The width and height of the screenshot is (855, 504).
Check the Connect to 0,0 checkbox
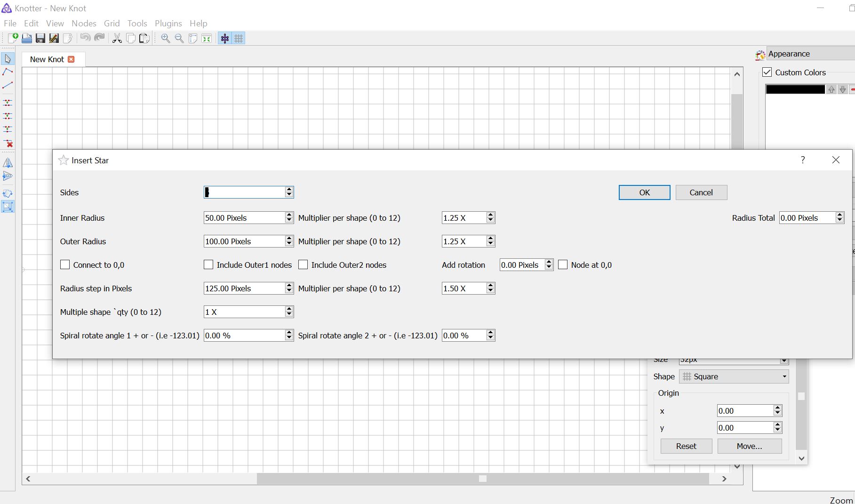(65, 265)
